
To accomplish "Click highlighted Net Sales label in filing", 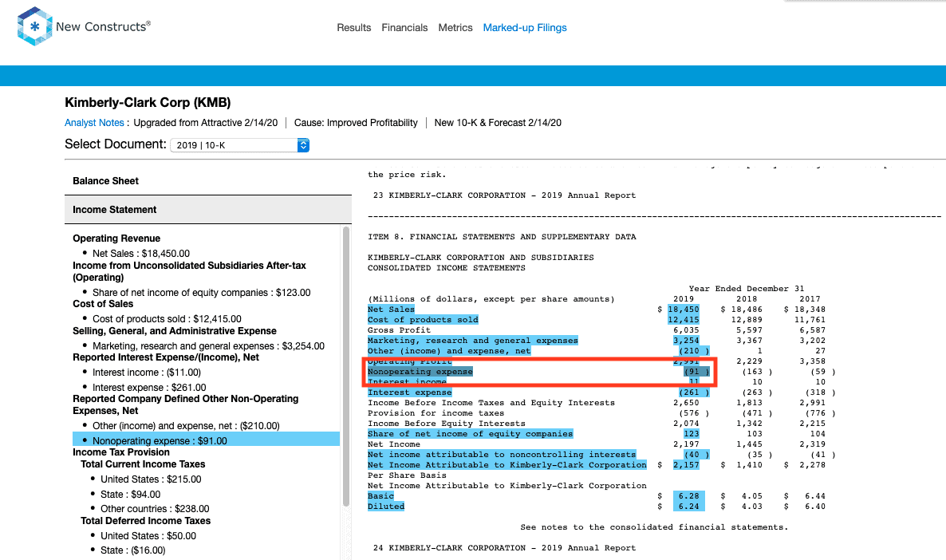I will click(x=391, y=309).
